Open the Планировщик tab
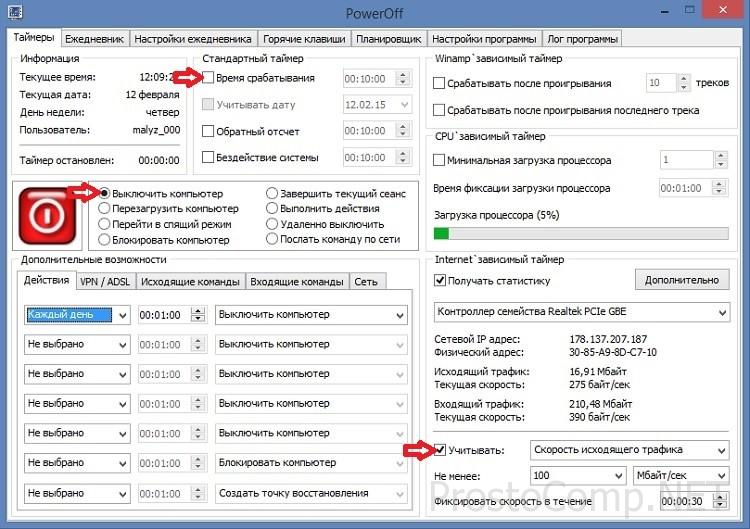 coord(388,39)
